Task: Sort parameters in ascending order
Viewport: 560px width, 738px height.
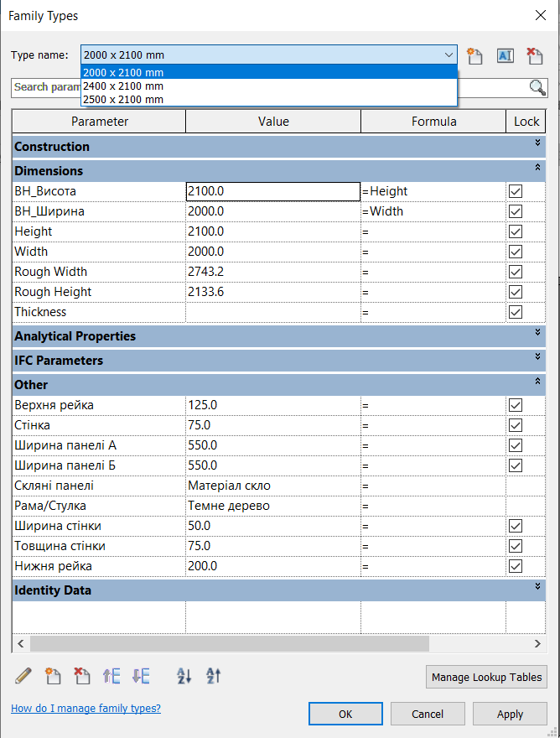Action: click(184, 676)
